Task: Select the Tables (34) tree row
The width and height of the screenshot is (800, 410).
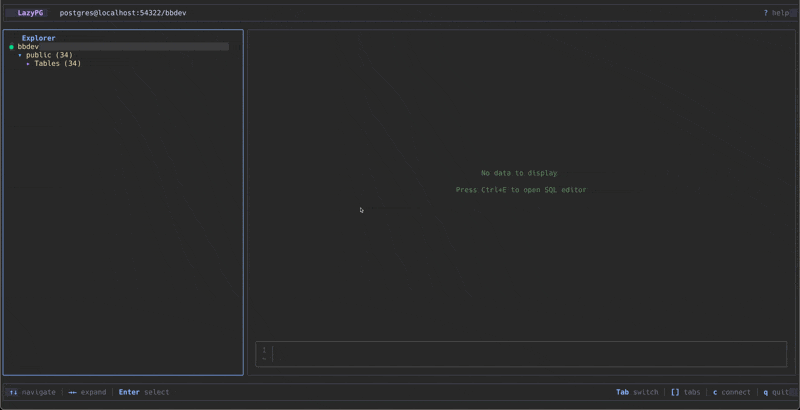Action: tap(57, 64)
